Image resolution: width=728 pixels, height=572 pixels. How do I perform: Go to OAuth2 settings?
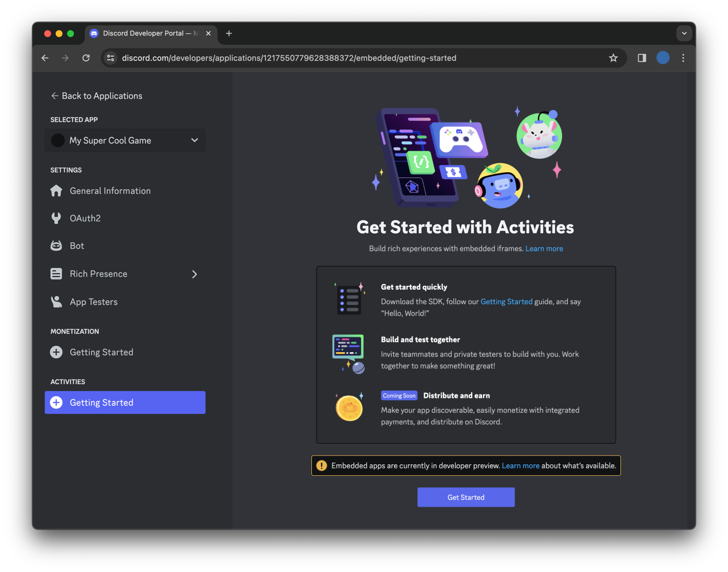pos(125,218)
